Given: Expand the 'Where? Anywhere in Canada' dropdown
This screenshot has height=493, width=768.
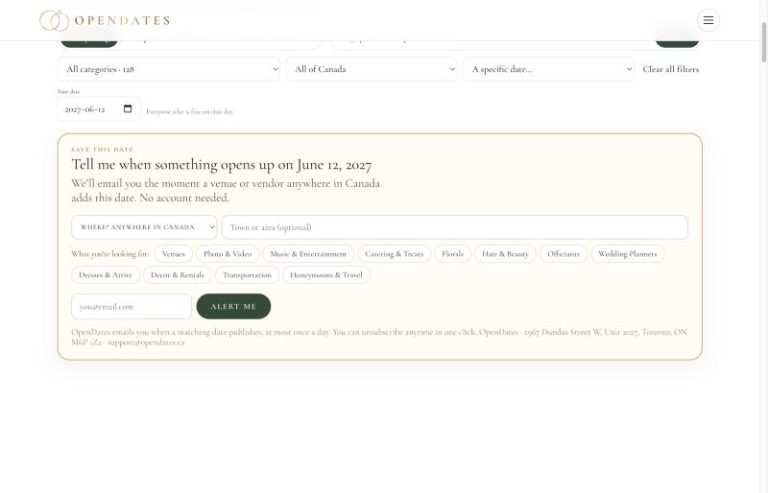Looking at the screenshot, I should (x=144, y=227).
